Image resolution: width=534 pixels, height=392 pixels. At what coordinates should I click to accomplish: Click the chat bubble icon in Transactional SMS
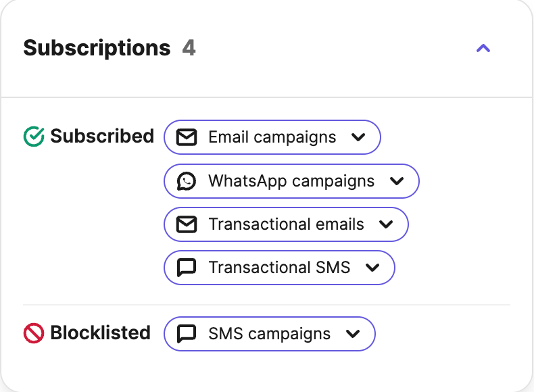pos(187,268)
